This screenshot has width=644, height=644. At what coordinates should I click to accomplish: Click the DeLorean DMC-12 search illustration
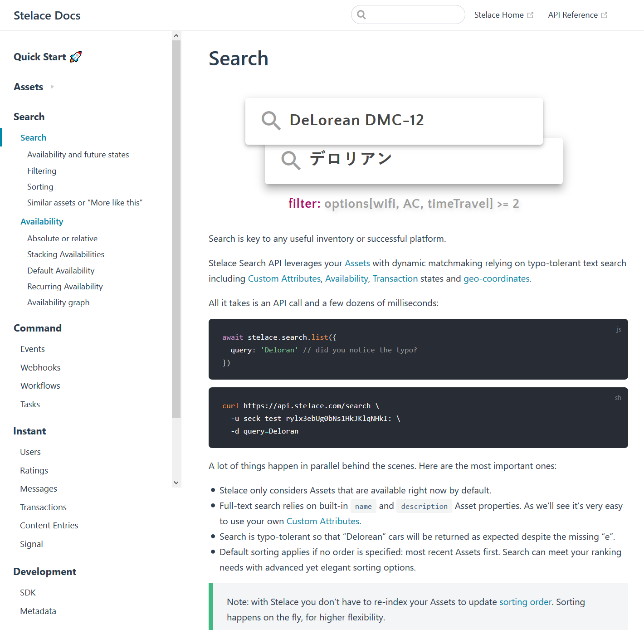click(x=394, y=121)
